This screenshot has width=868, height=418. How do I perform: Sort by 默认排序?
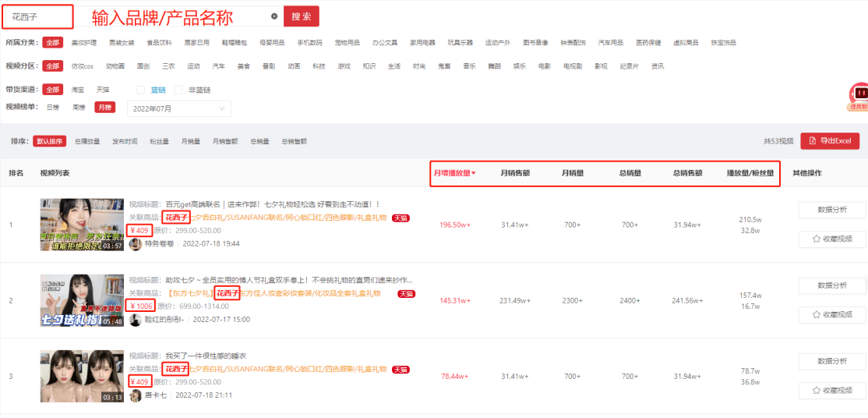(50, 141)
